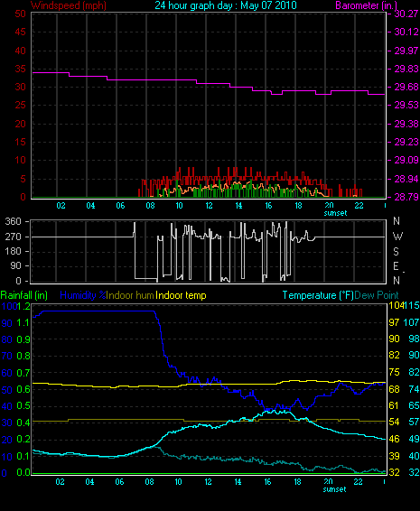
Task: Click compass letter S beside direction graph
Action: click(x=396, y=251)
